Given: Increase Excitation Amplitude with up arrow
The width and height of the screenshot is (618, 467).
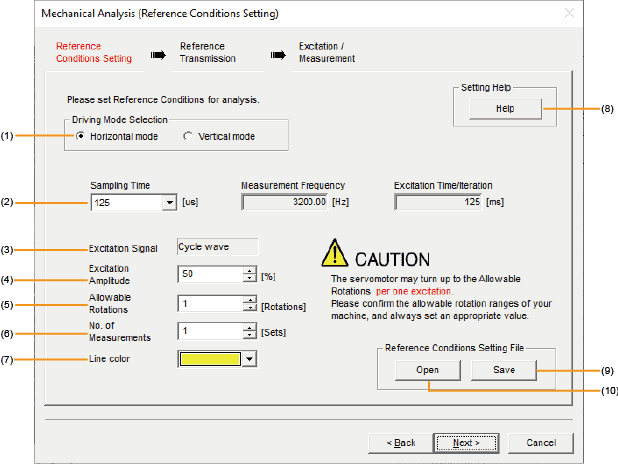Looking at the screenshot, I should [248, 271].
